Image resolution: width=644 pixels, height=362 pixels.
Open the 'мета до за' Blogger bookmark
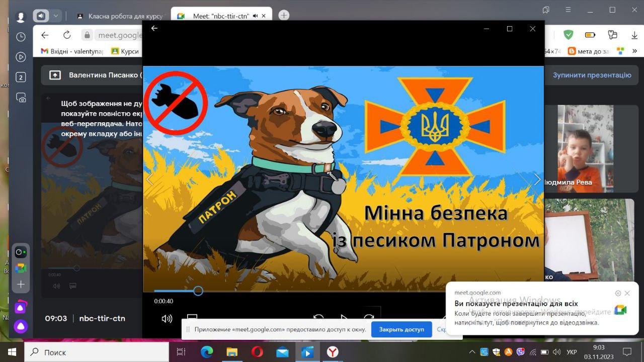tap(589, 51)
